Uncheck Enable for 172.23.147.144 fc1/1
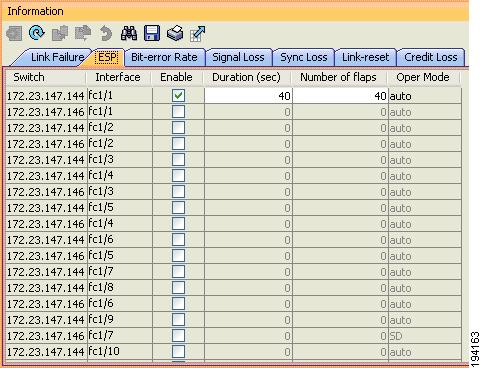The height and width of the screenshot is (368, 482). pos(179,96)
